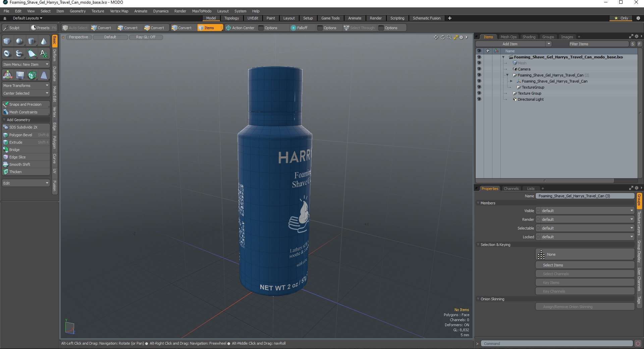Open the Geometry menu
Screen dimensions: 644x349
pos(77,11)
